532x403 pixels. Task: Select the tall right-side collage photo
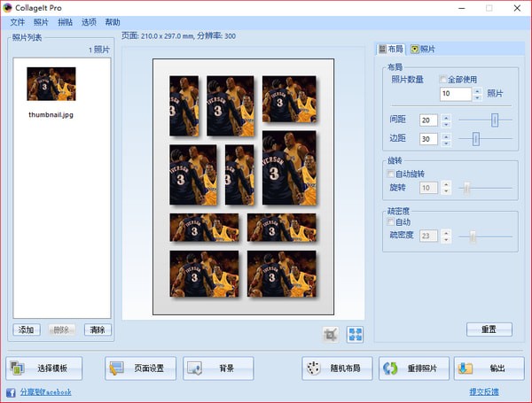coord(289,167)
